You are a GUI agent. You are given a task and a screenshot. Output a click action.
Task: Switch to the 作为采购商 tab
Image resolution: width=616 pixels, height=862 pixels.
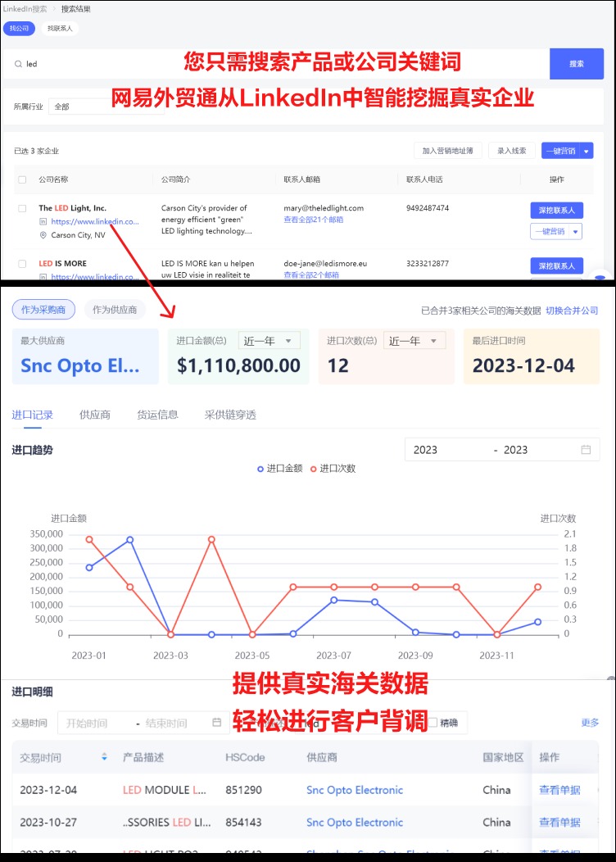(x=43, y=310)
